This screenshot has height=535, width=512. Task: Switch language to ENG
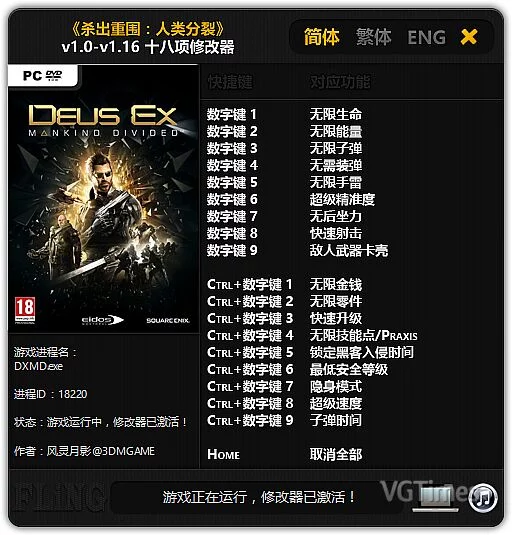pyautogui.click(x=426, y=37)
